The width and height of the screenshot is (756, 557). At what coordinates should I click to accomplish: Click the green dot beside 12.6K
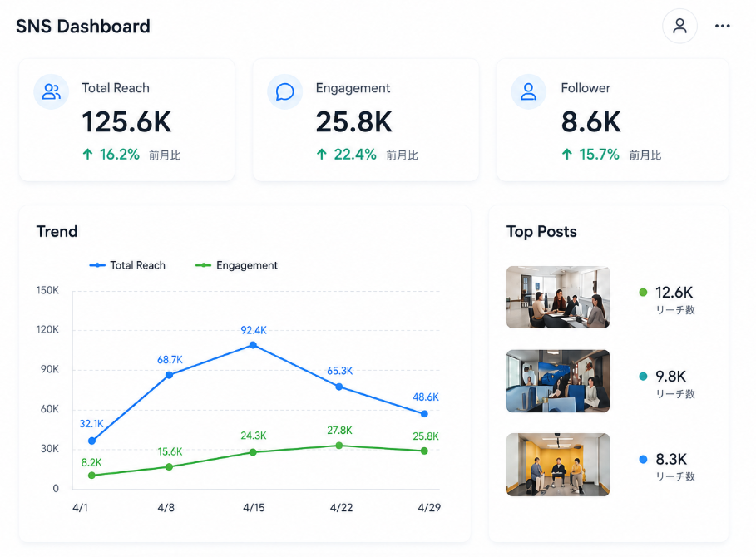[643, 292]
